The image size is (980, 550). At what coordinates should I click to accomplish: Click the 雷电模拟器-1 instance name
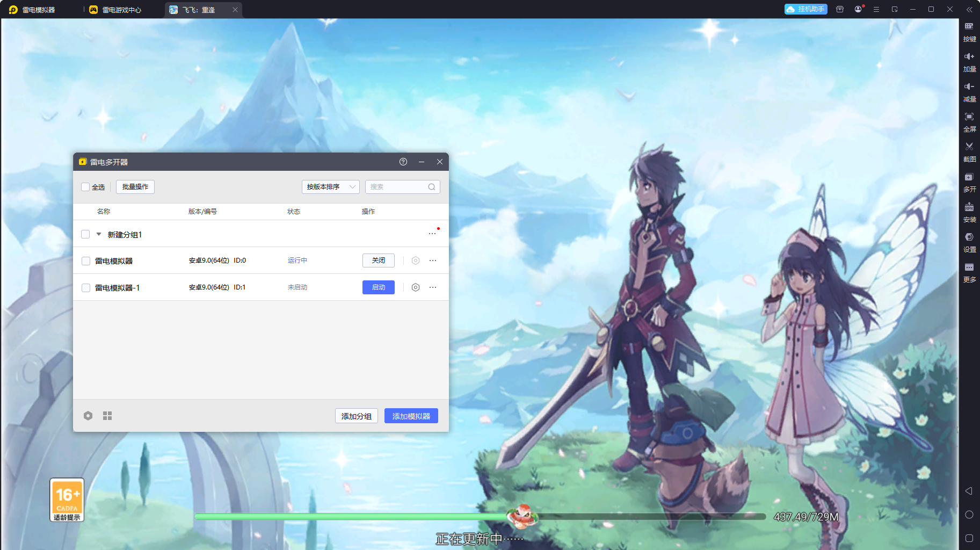pyautogui.click(x=118, y=288)
